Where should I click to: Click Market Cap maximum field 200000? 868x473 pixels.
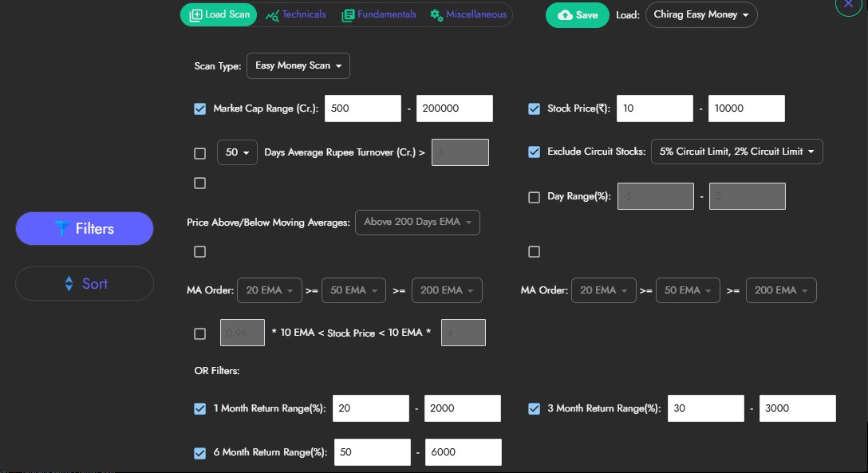tap(455, 108)
